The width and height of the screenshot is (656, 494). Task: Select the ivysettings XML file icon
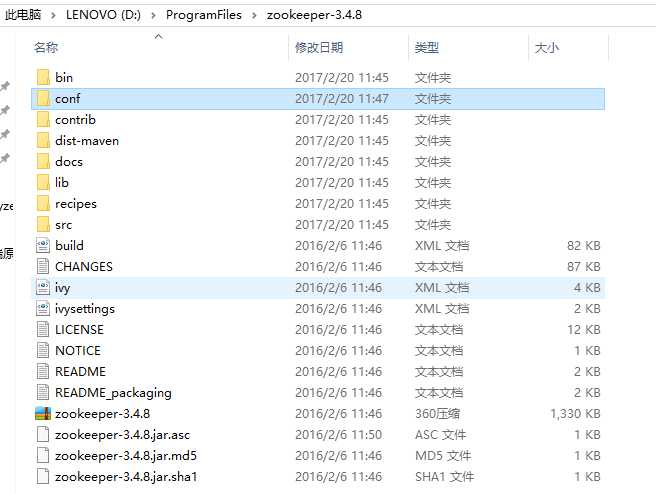pos(43,308)
